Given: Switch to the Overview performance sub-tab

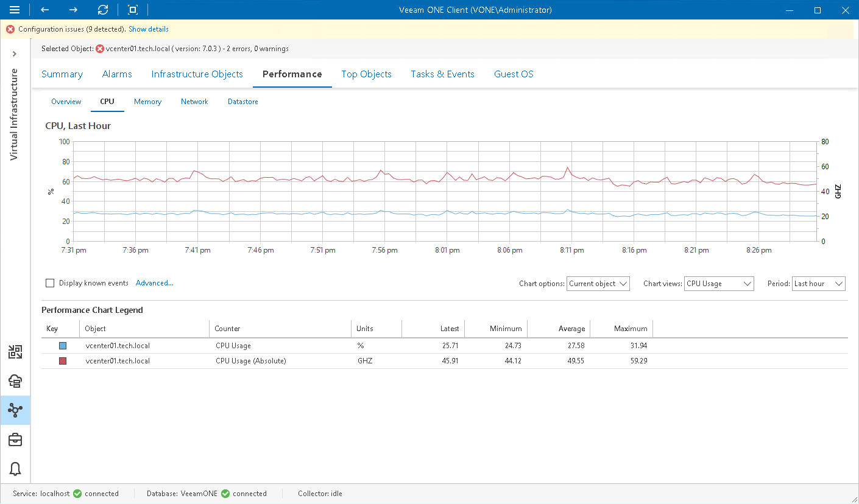Looking at the screenshot, I should (x=66, y=102).
